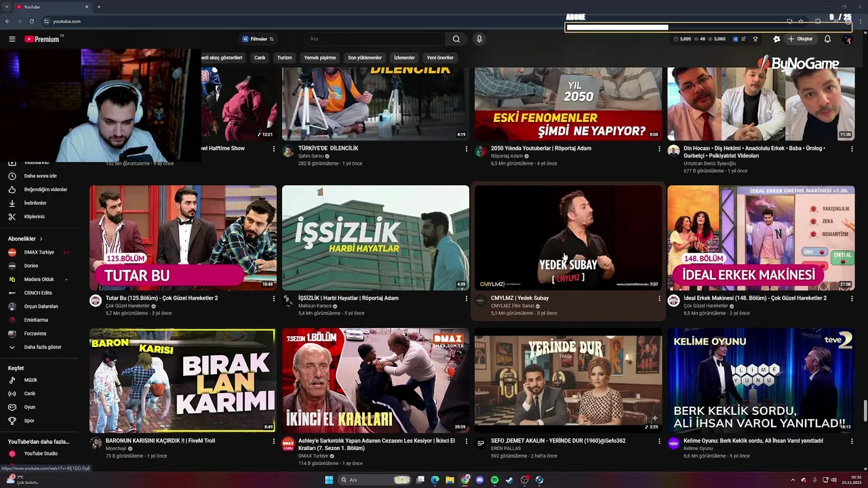This screenshot has width=868, height=488.
Task: Reload page with browser refresh button
Action: pos(31,21)
